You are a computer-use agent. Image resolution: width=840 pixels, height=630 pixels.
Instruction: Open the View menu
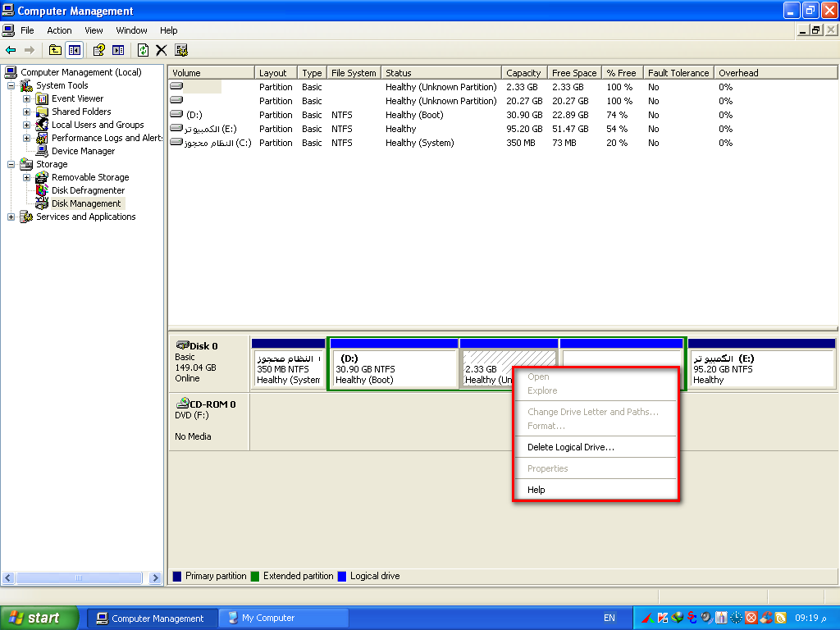click(94, 30)
